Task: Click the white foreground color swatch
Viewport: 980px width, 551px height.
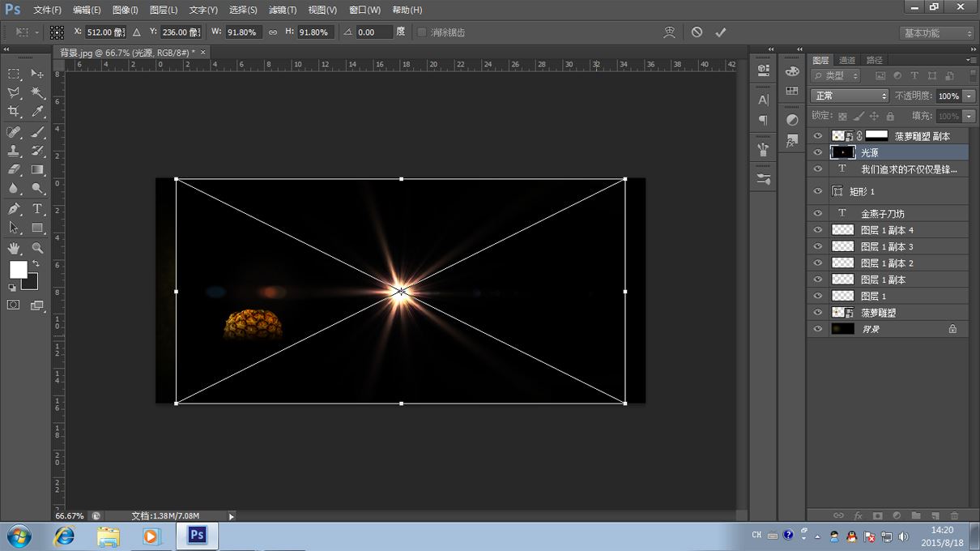Action: [x=17, y=269]
